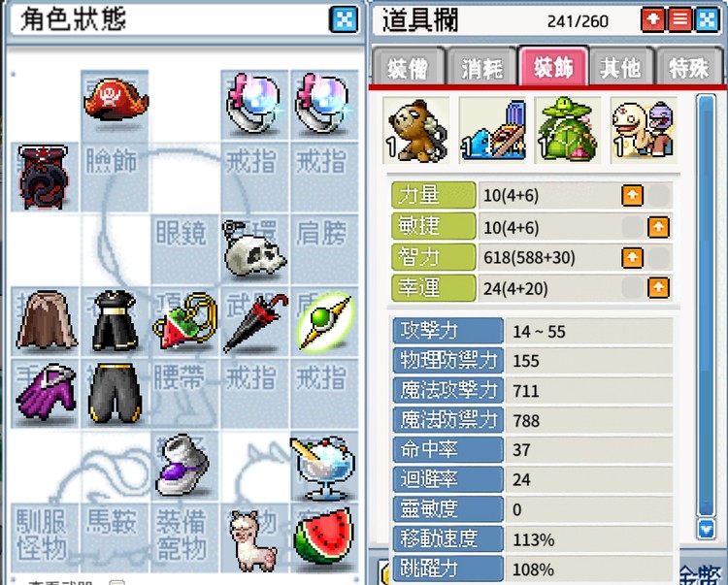The width and height of the screenshot is (728, 585).
Task: Click the watermelon pendant necklace slot
Action: coord(185,321)
